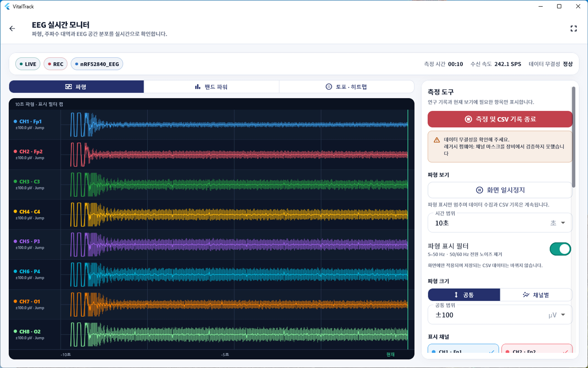Pause the waveform display
The height and width of the screenshot is (368, 588).
pos(500,190)
